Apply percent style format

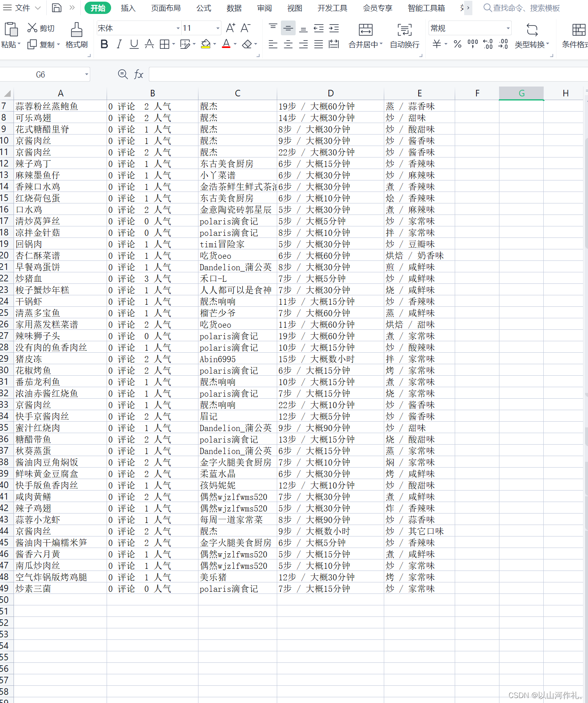pos(458,44)
